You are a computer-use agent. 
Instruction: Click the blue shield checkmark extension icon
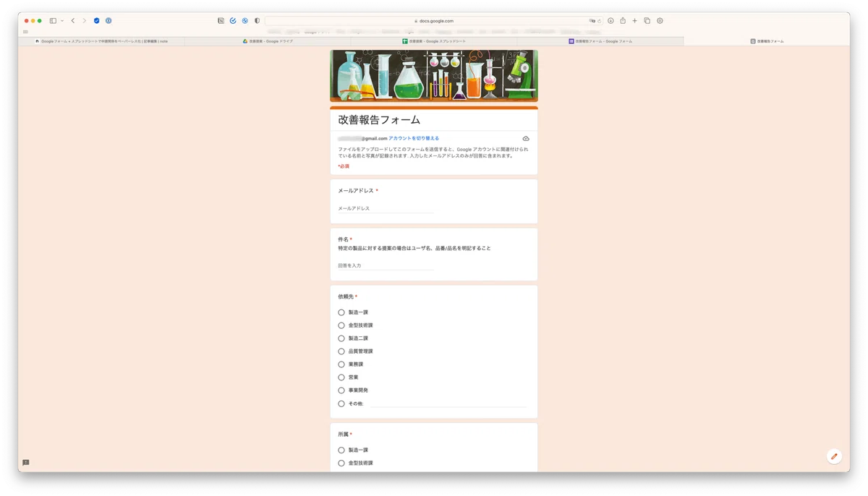97,21
